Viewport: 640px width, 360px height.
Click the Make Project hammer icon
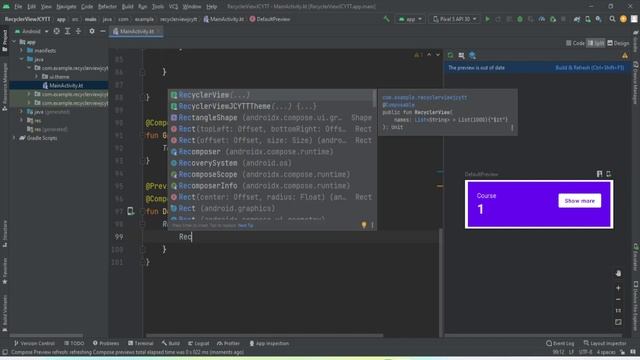386,19
